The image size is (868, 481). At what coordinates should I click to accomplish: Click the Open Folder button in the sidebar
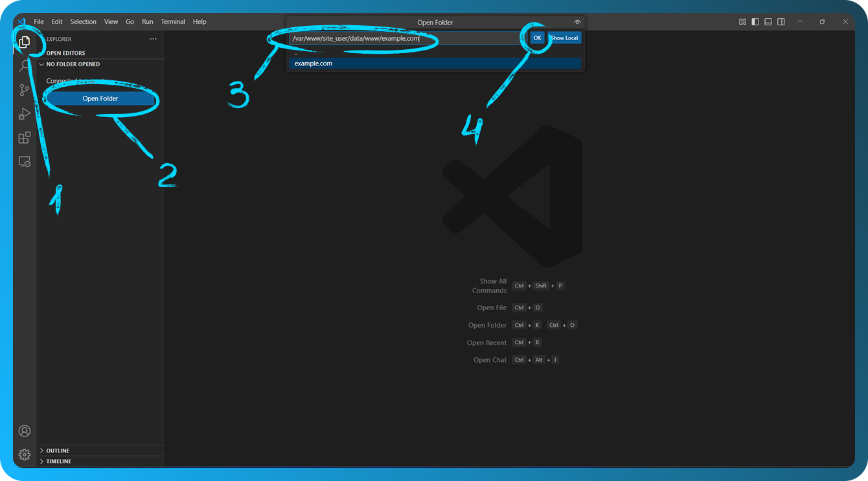pyautogui.click(x=100, y=98)
